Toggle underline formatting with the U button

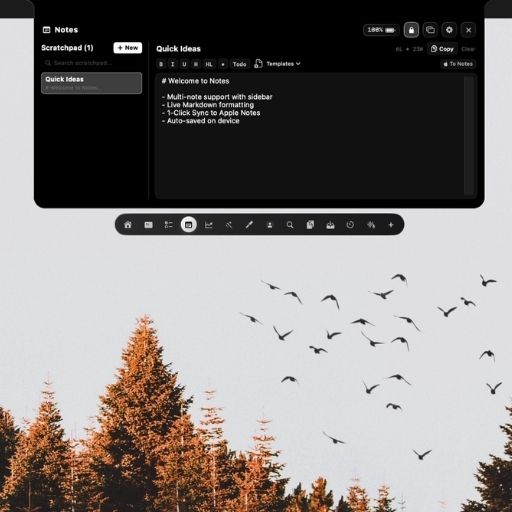pyautogui.click(x=184, y=64)
